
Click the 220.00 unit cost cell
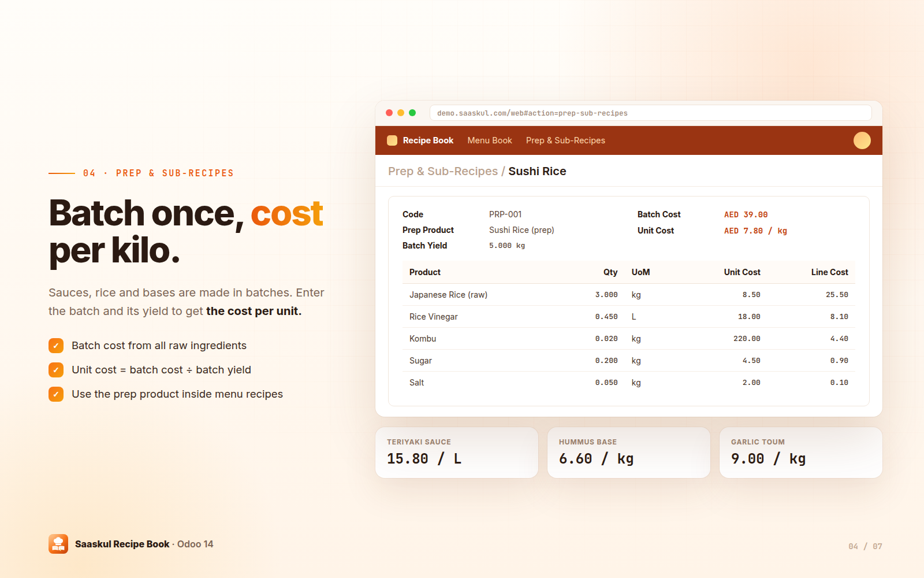pos(747,339)
